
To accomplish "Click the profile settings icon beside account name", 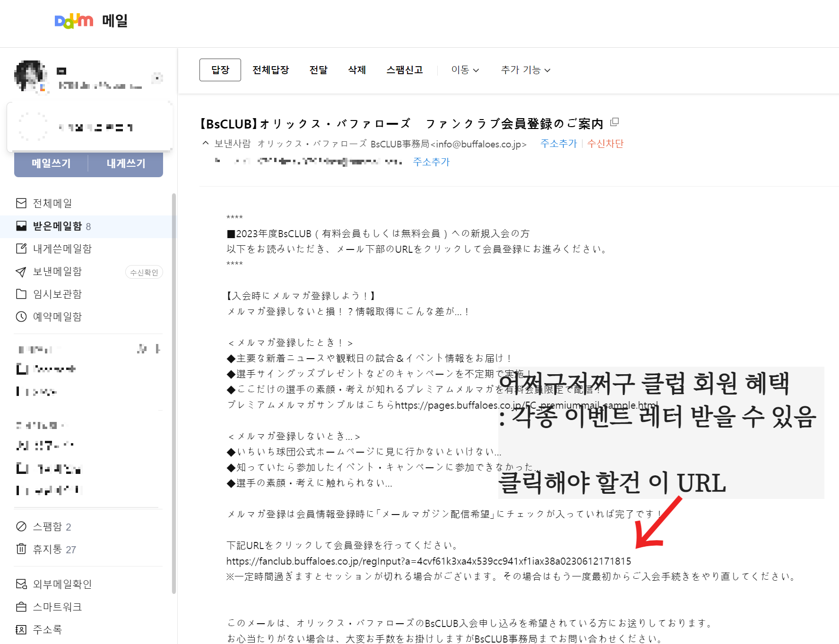I will tap(157, 78).
